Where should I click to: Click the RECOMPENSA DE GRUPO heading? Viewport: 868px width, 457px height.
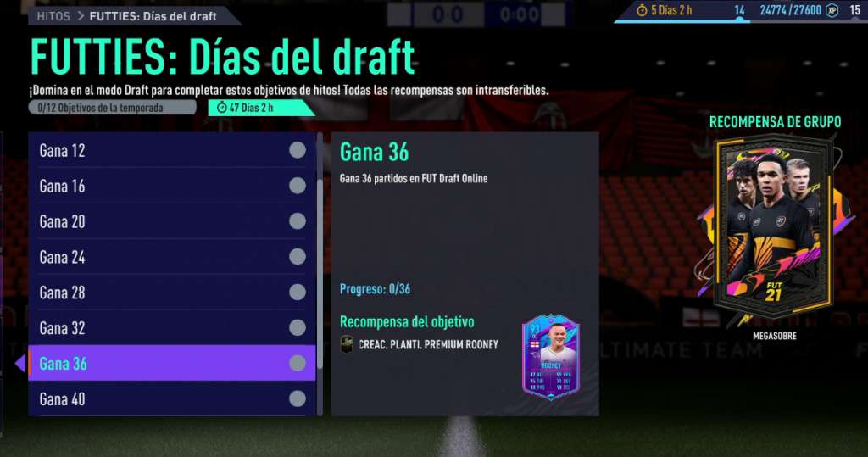tap(775, 122)
